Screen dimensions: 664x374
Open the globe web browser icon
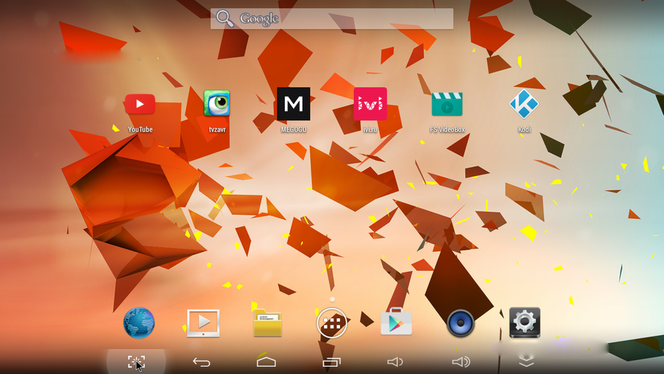(139, 323)
